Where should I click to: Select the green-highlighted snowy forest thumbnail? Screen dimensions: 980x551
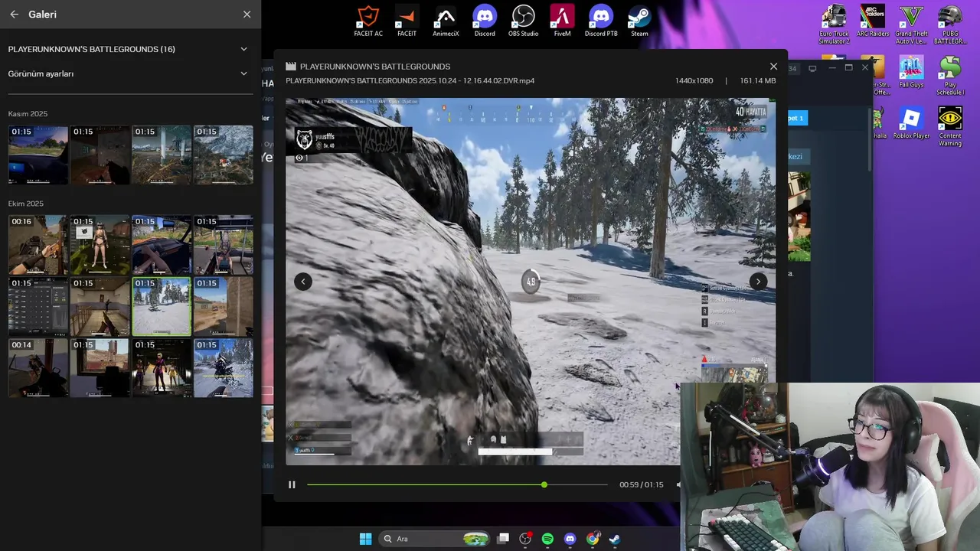pyautogui.click(x=162, y=306)
